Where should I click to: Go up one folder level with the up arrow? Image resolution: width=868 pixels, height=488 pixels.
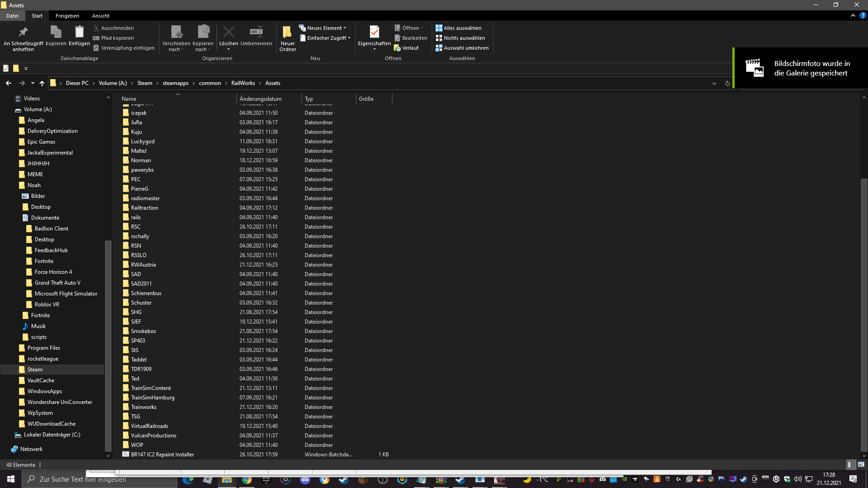[42, 83]
